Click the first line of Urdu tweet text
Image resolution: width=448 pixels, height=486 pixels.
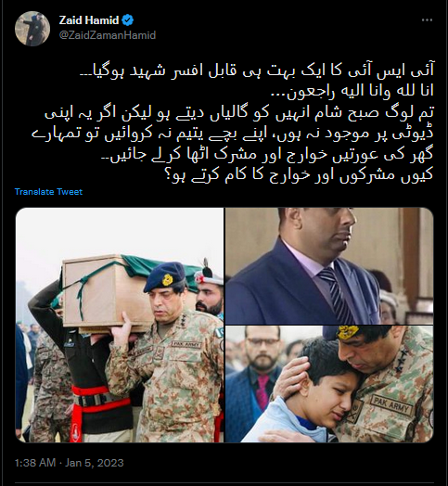257,71
